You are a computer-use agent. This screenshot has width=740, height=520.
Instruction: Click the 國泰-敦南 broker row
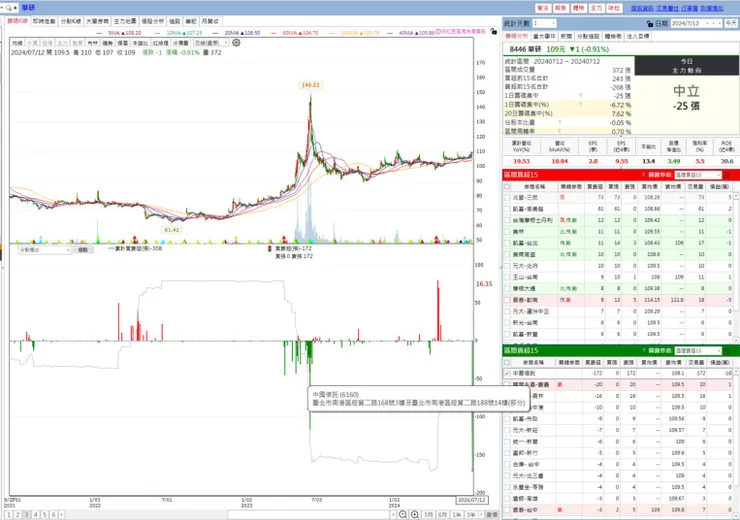[x=618, y=300]
